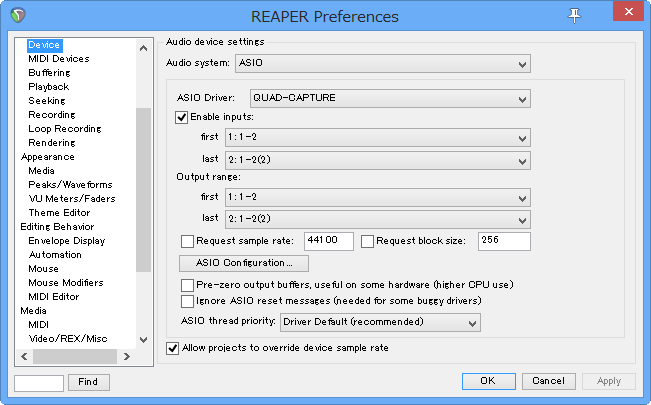Click the Find button
The width and height of the screenshot is (651, 405).
pyautogui.click(x=88, y=382)
